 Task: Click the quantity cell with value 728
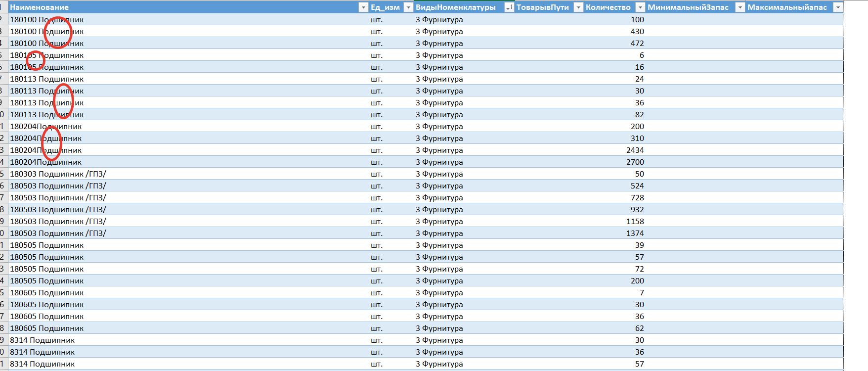637,198
